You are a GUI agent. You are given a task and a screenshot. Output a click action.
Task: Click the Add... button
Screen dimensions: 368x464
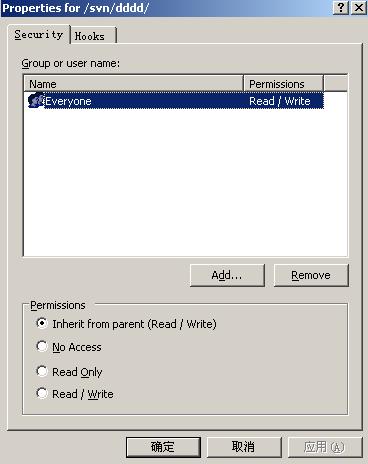coord(227,275)
